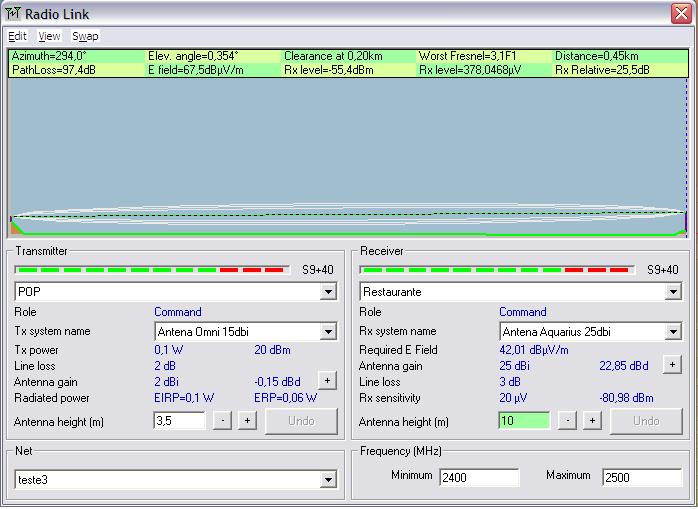Screen dimensions: 698x509
Task: Click the receiver Command role text
Action: (523, 312)
